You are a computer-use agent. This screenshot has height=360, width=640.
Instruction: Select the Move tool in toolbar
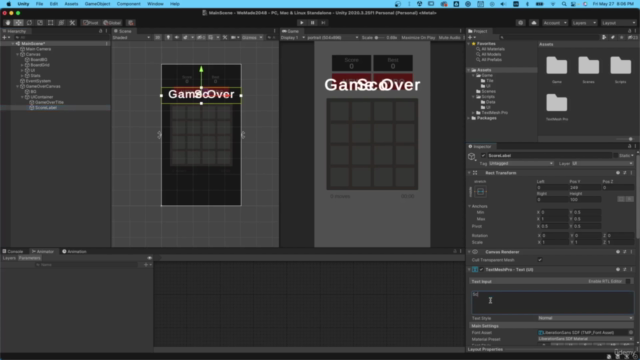coord(18,23)
